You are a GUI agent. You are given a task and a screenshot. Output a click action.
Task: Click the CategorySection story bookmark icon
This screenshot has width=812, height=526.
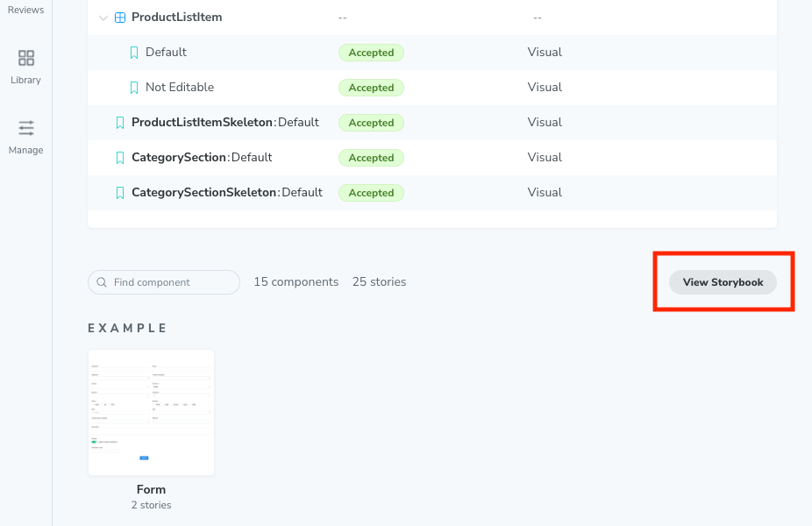(120, 158)
